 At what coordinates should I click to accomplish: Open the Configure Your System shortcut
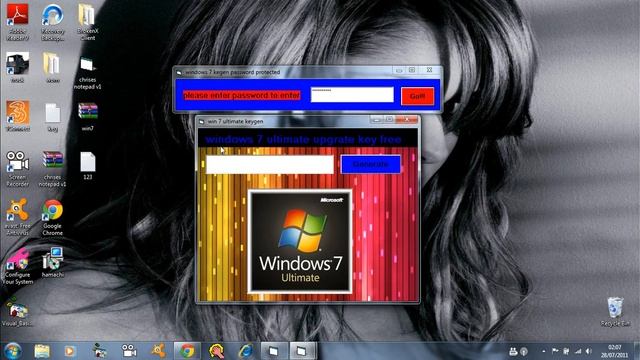click(x=18, y=265)
